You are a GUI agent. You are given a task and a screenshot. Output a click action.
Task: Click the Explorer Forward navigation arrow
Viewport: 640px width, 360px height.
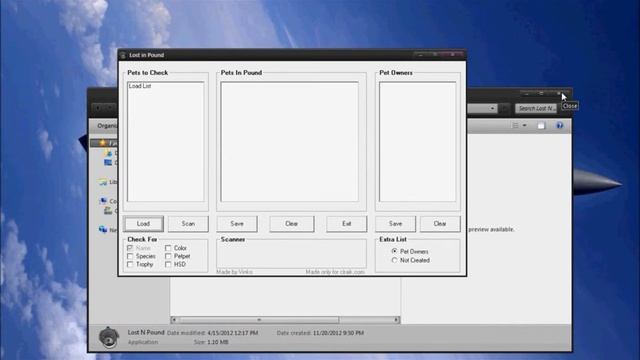click(x=110, y=108)
